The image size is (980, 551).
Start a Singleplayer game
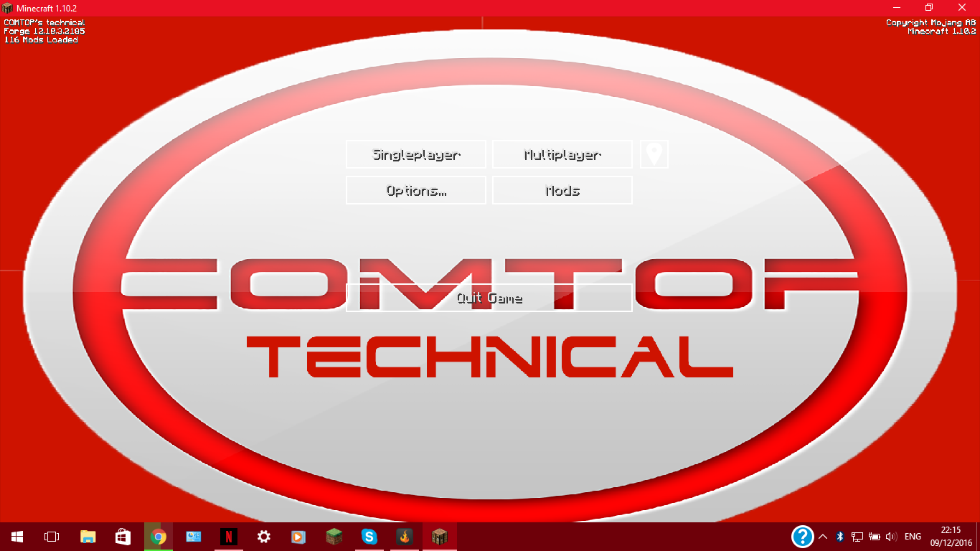point(416,154)
